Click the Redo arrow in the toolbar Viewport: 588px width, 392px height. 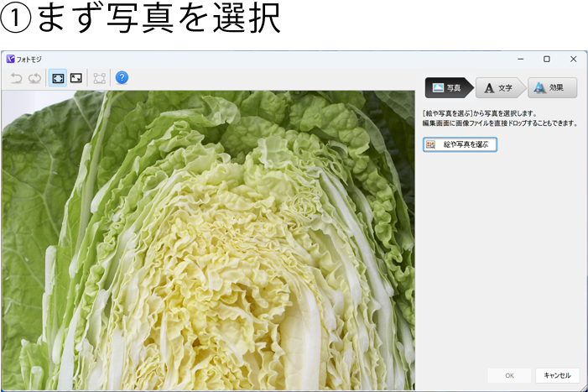[34, 78]
